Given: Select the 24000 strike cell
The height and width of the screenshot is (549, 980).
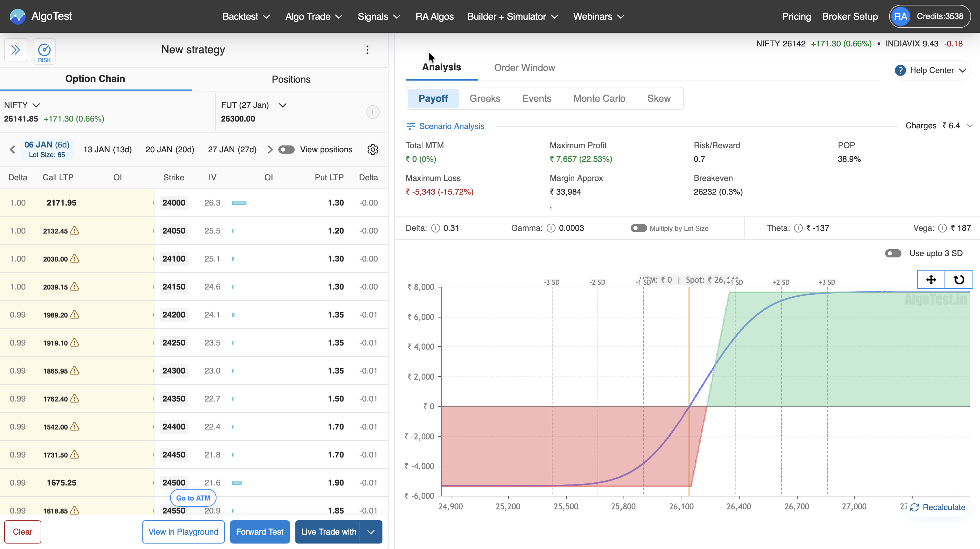Looking at the screenshot, I should [173, 203].
